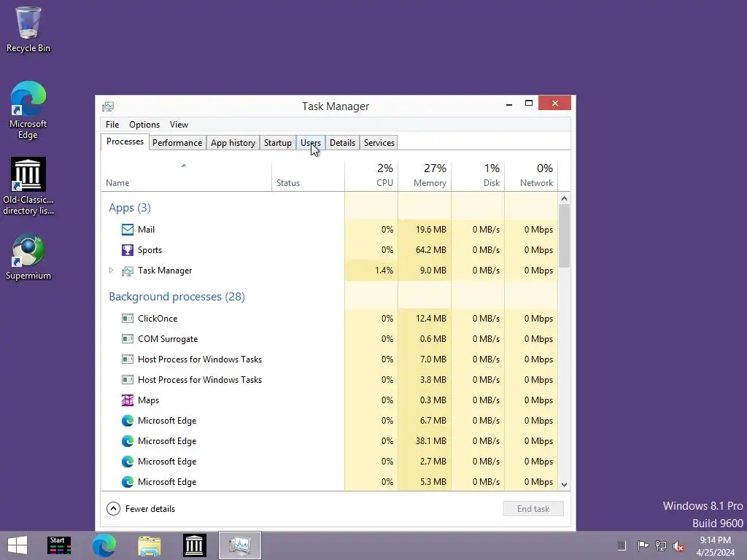Select the COM Surrogate process row
The height and width of the screenshot is (560, 747).
click(x=329, y=339)
